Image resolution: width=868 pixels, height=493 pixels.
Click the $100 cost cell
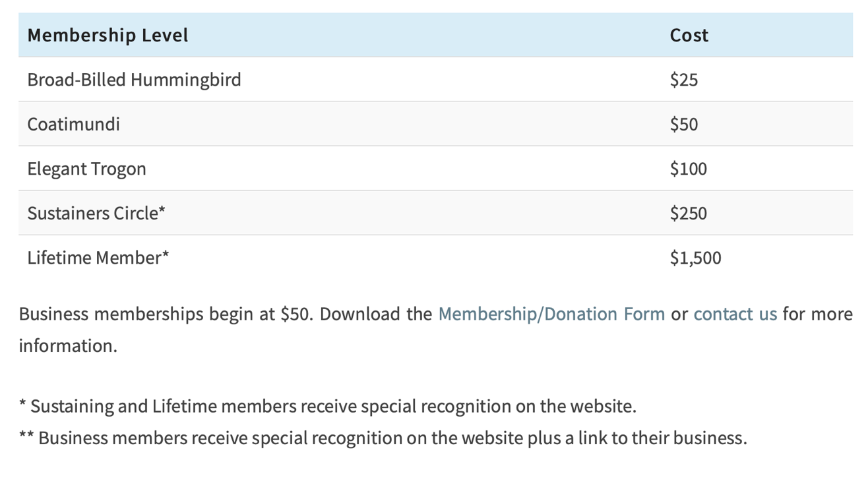[x=688, y=169]
